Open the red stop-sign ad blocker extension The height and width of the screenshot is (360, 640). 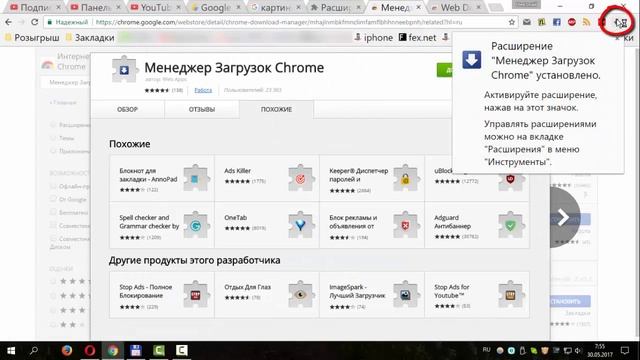click(571, 22)
